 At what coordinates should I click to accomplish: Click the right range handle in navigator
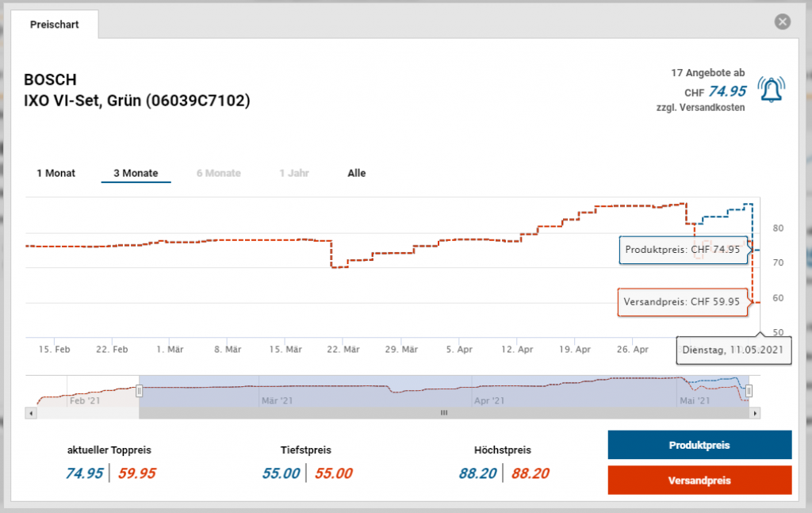tap(749, 390)
